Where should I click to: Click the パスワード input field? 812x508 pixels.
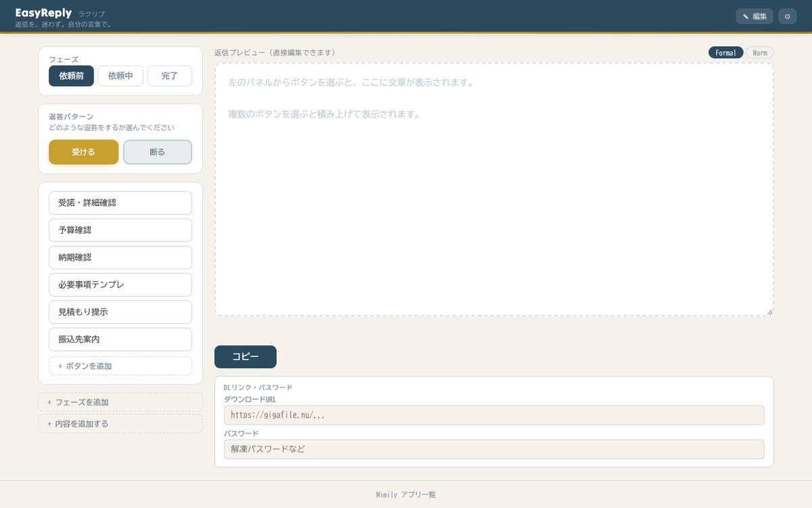click(x=494, y=449)
